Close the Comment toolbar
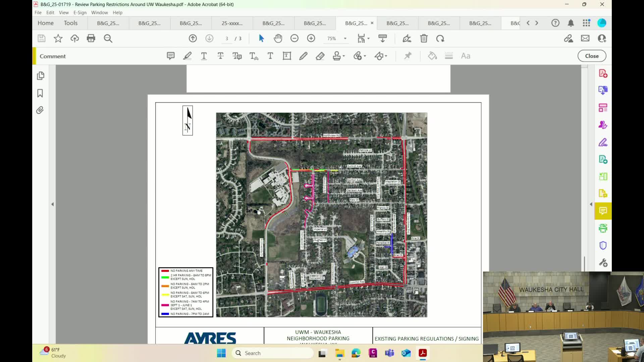This screenshot has height=362, width=644. (592, 56)
